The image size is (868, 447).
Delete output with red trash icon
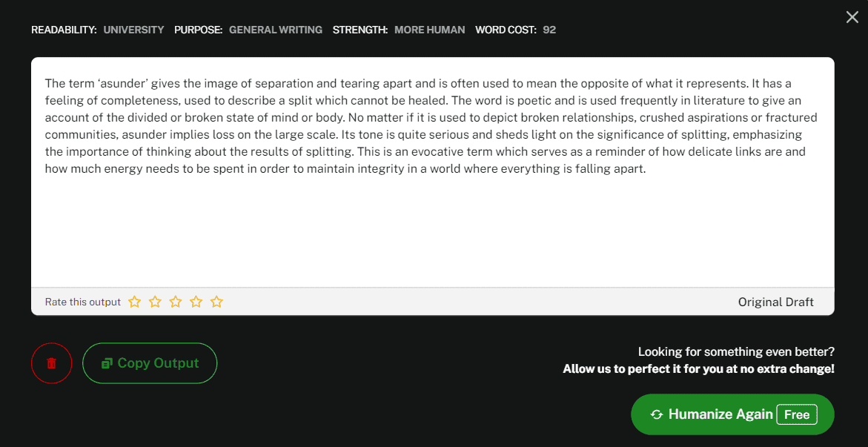(x=51, y=363)
